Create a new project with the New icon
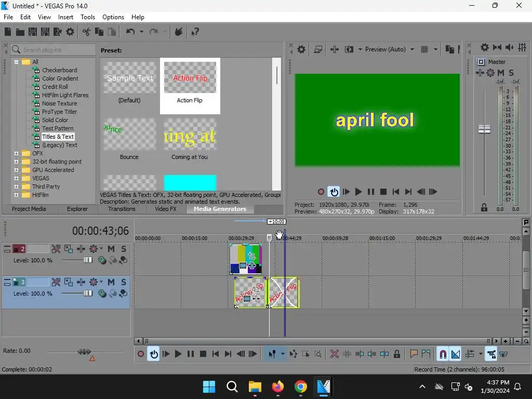 tap(8, 32)
